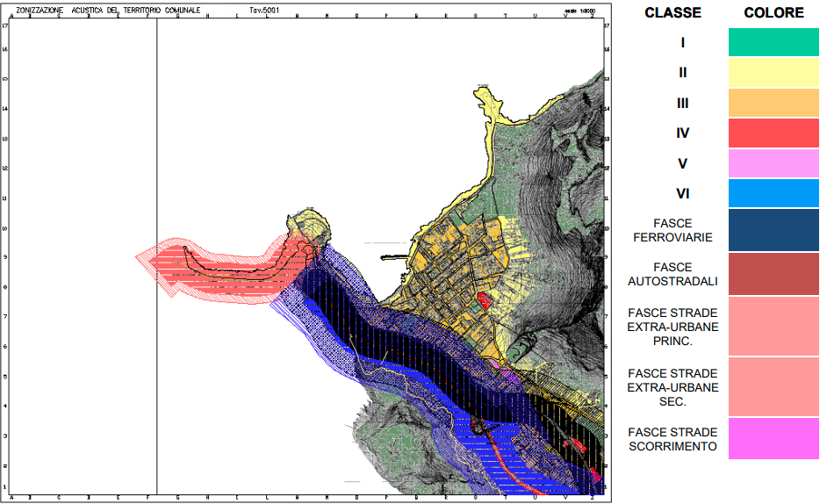Click the CLASSE column header
This screenshot has height=504, width=827.
click(x=672, y=12)
